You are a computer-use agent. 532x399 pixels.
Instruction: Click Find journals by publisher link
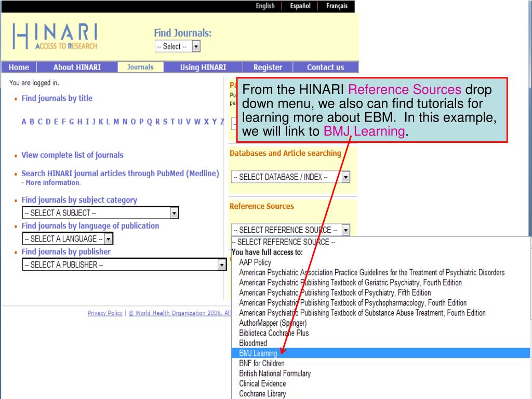(66, 251)
